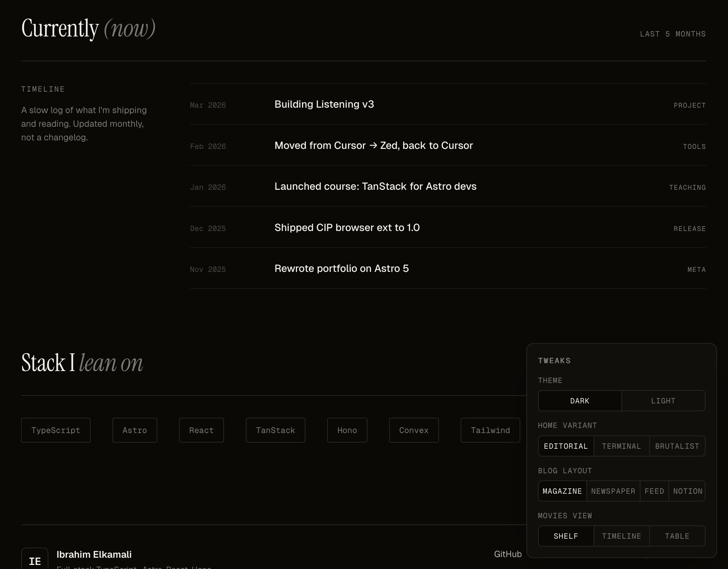This screenshot has height=569, width=728.
Task: Choose Notion blog layout
Action: coord(687,491)
